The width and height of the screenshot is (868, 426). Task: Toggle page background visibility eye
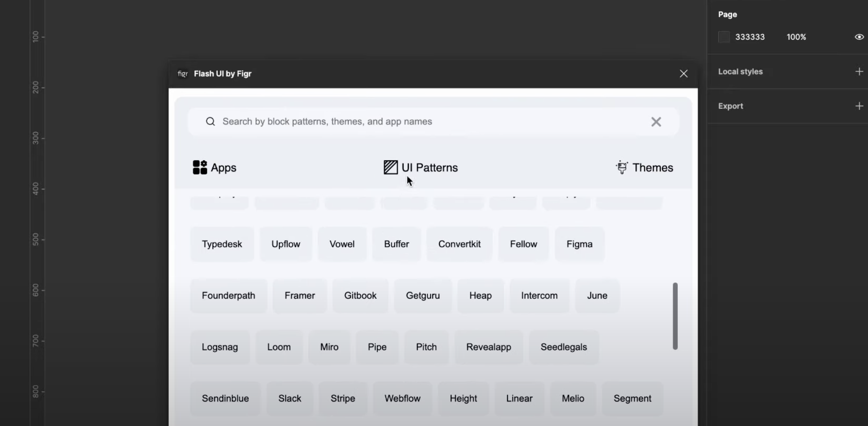pos(859,37)
